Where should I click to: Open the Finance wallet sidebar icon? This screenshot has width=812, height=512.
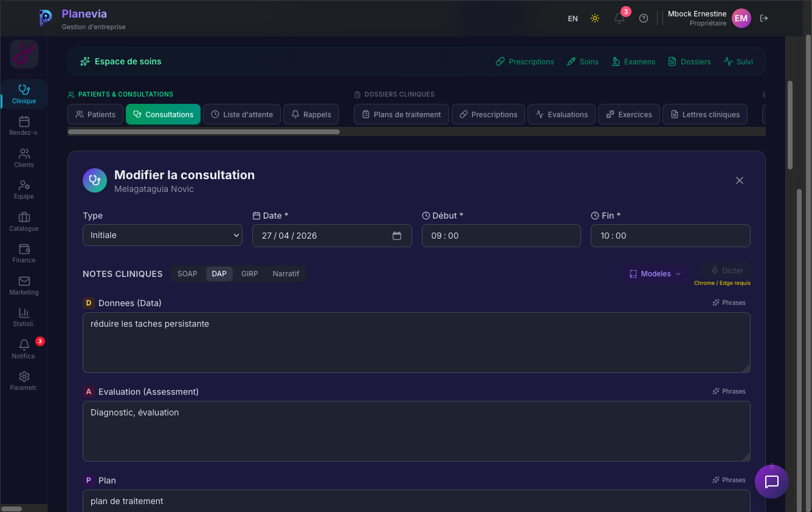[24, 253]
